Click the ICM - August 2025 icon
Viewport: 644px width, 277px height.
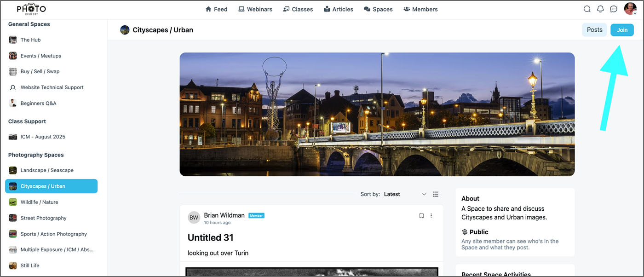coord(13,137)
